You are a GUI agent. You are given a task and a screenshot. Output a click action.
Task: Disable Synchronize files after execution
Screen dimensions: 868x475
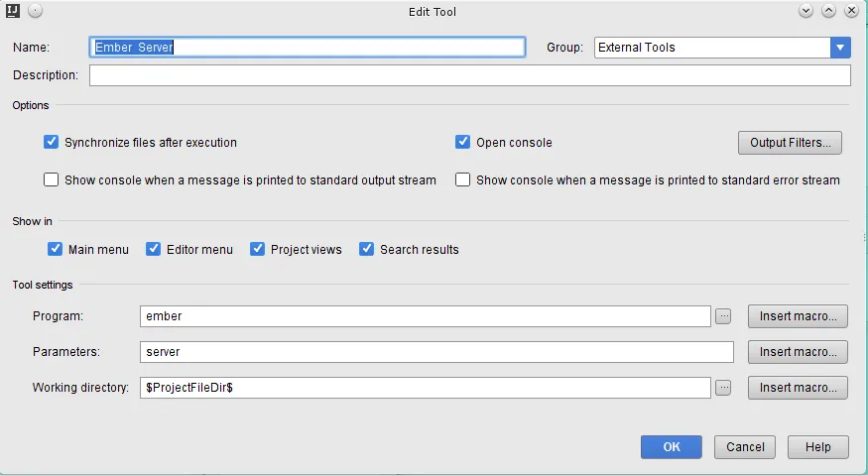pyautogui.click(x=51, y=142)
